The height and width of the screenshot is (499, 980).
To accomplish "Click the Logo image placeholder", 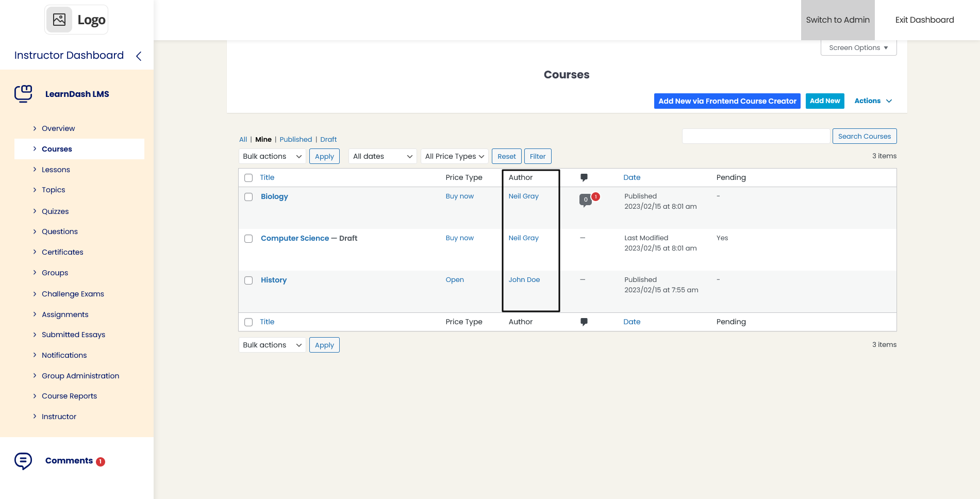I will [76, 20].
